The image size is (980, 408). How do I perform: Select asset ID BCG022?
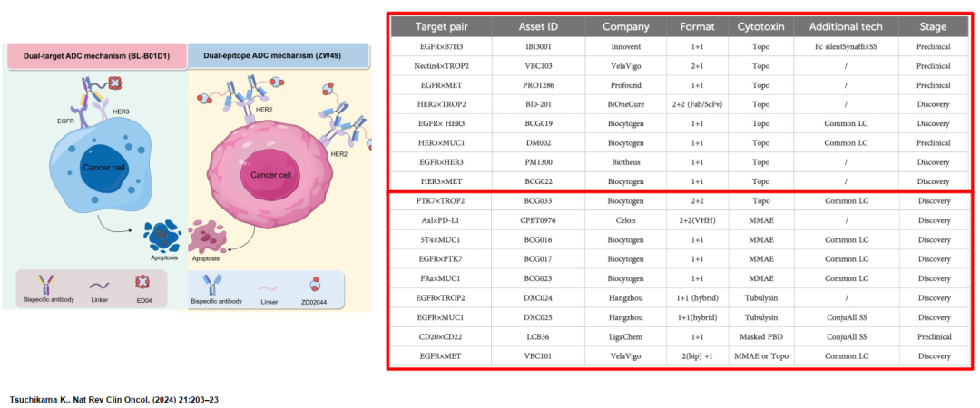[x=538, y=182]
